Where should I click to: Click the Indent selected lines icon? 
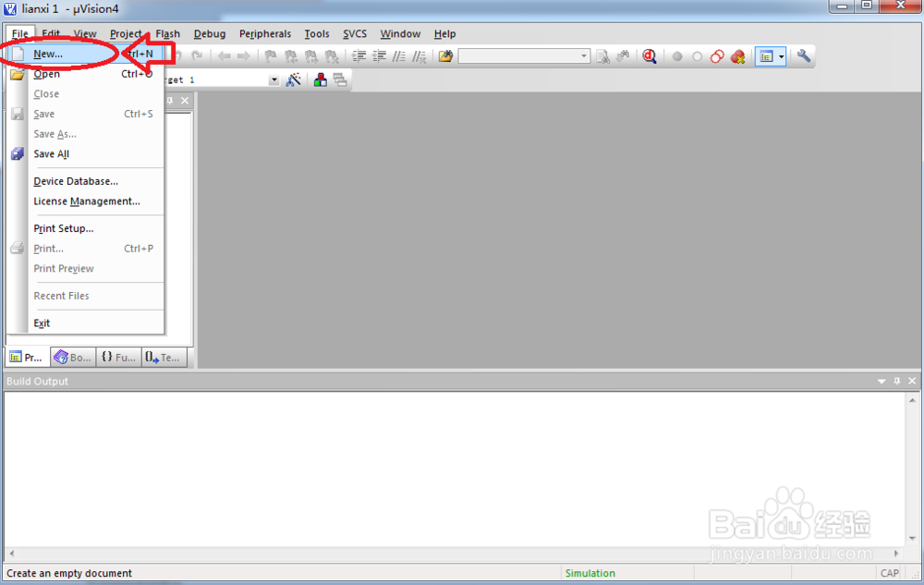point(359,56)
